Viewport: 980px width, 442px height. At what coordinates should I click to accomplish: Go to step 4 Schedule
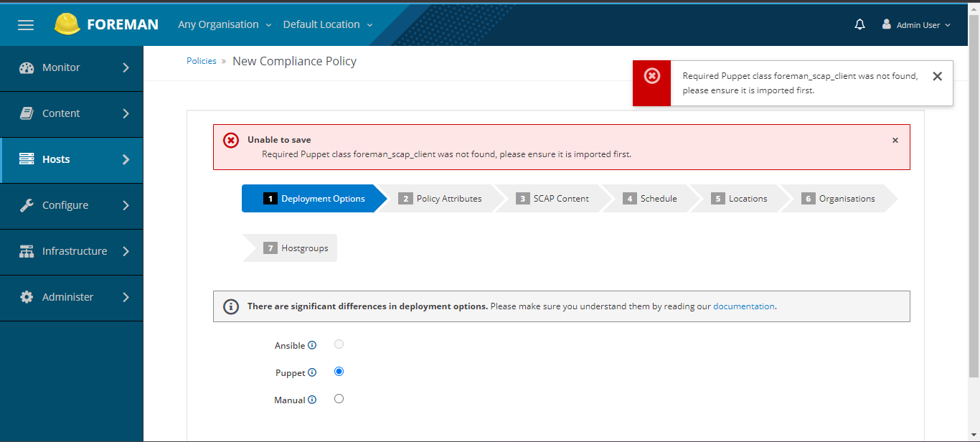[x=651, y=199]
